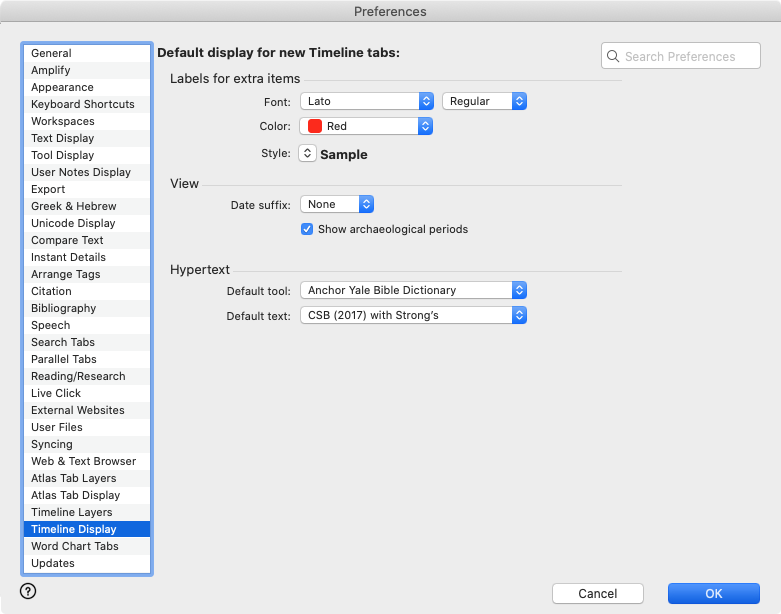Open the Regular font weight dropdown
This screenshot has width=781, height=614.
point(484,102)
